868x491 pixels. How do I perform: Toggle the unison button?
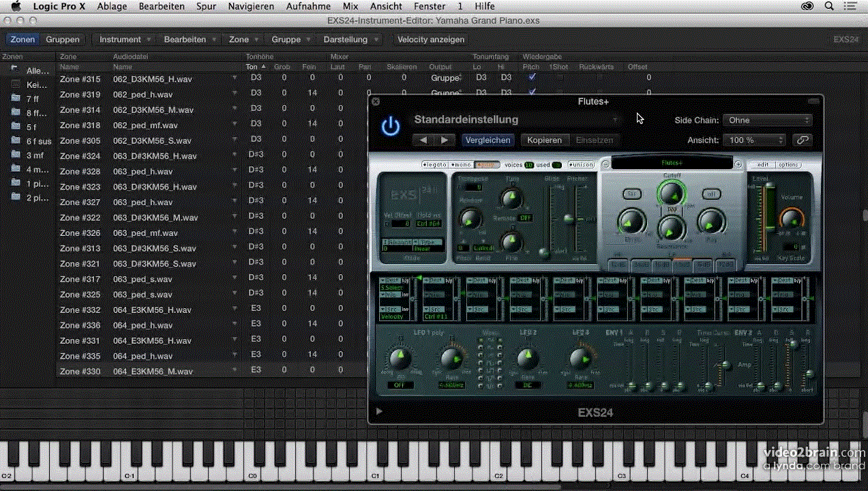[x=581, y=164]
